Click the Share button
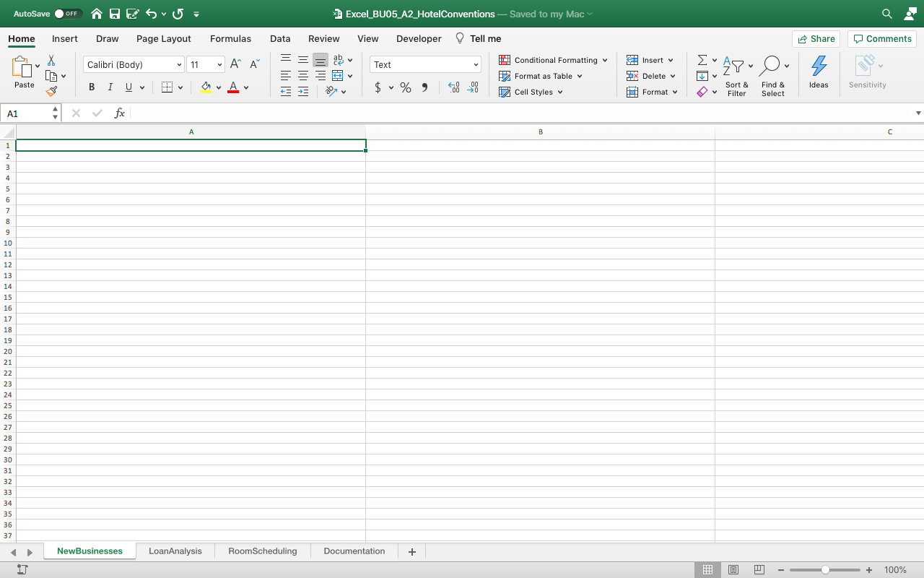Image resolution: width=924 pixels, height=578 pixels. tap(816, 39)
